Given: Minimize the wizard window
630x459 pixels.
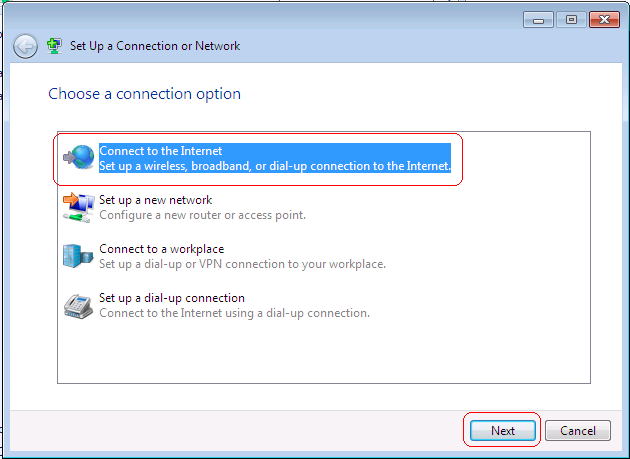Looking at the screenshot, I should 539,19.
